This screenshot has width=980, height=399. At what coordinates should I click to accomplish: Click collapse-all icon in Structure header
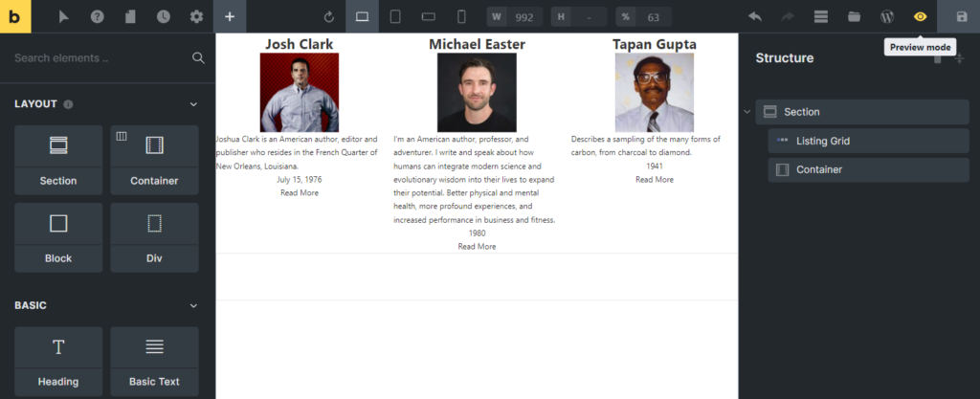pos(959,58)
